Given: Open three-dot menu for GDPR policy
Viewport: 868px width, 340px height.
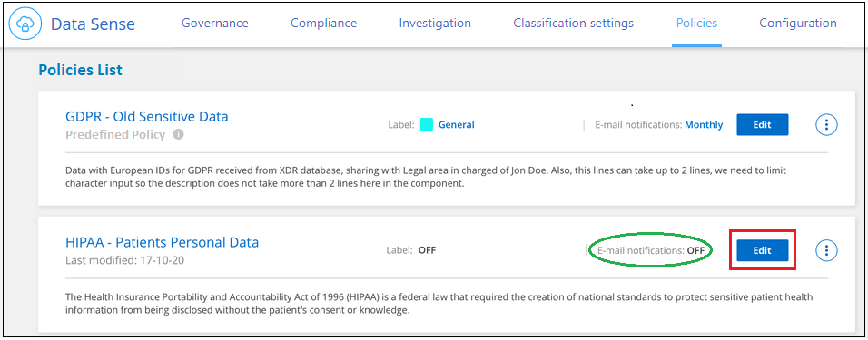Looking at the screenshot, I should coord(826,125).
